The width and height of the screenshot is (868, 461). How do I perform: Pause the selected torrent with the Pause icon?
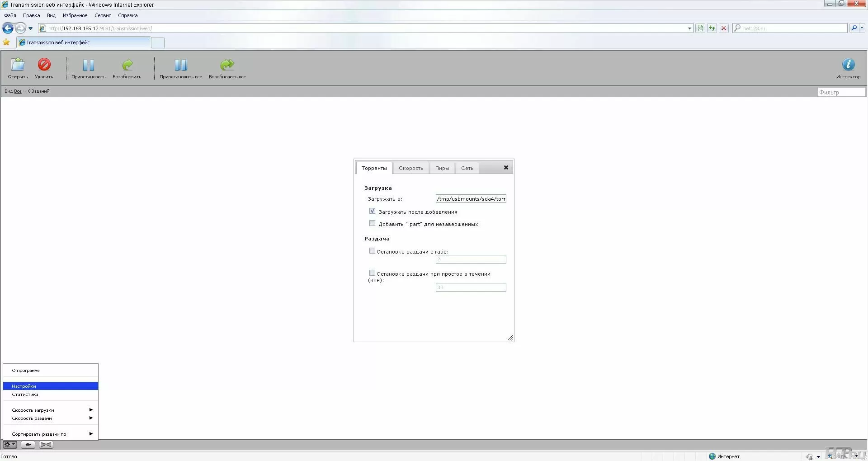click(x=88, y=65)
